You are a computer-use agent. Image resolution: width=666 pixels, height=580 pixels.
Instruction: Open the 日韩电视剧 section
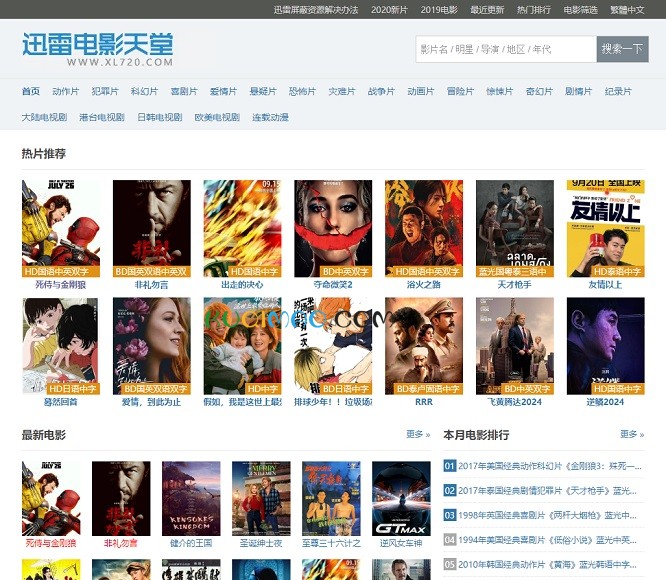[x=160, y=117]
